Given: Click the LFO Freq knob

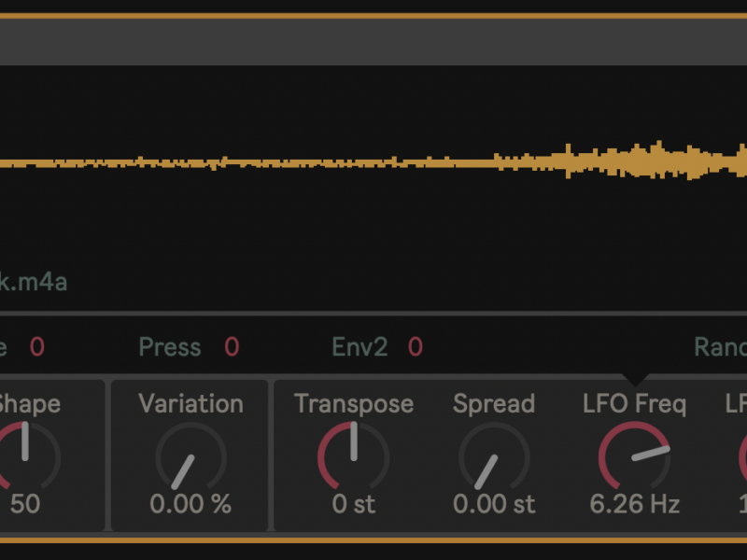Looking at the screenshot, I should [634, 456].
